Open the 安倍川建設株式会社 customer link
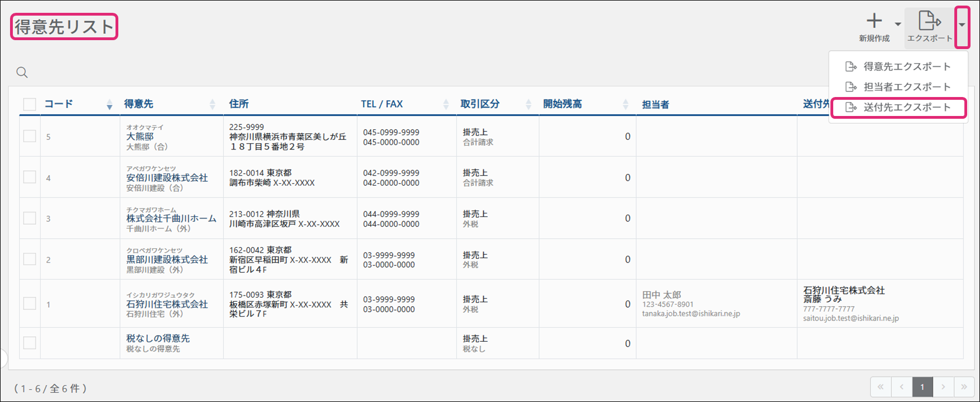Screen dimensions: 980x402 tap(167, 178)
